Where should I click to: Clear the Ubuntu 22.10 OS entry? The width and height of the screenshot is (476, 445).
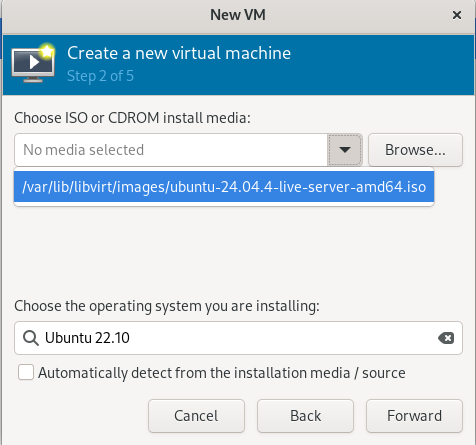pos(446,338)
